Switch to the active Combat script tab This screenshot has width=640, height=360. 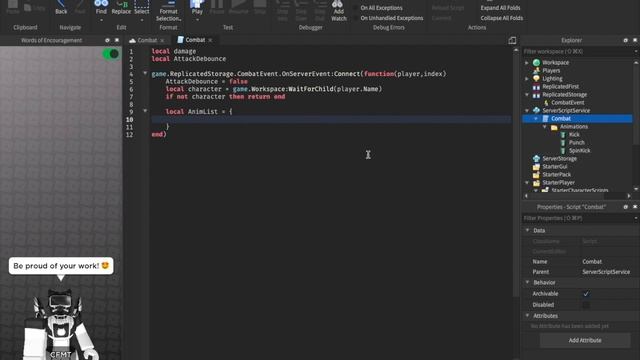click(195, 40)
